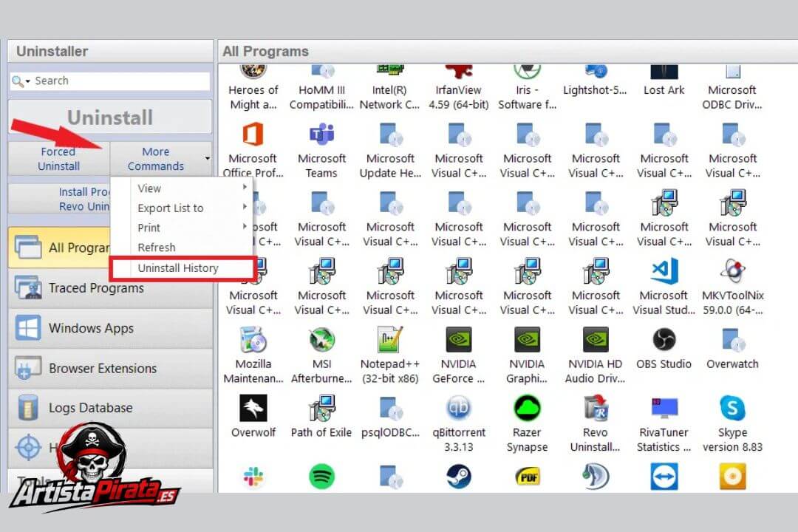This screenshot has width=798, height=532.
Task: Select the MKVToolNix 59.0.0 icon
Action: pyautogui.click(x=733, y=271)
